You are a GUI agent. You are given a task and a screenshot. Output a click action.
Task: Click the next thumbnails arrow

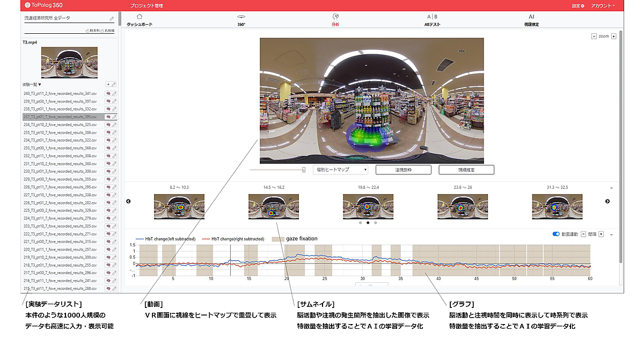click(x=608, y=202)
